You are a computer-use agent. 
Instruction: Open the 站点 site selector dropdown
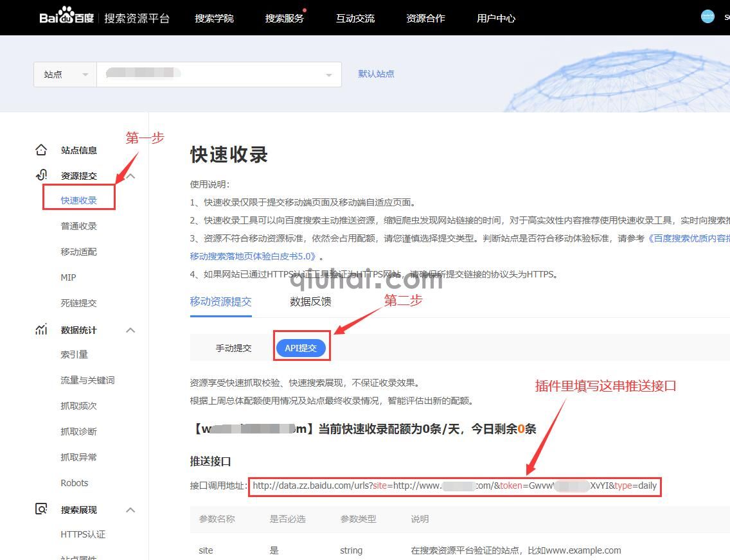point(64,74)
